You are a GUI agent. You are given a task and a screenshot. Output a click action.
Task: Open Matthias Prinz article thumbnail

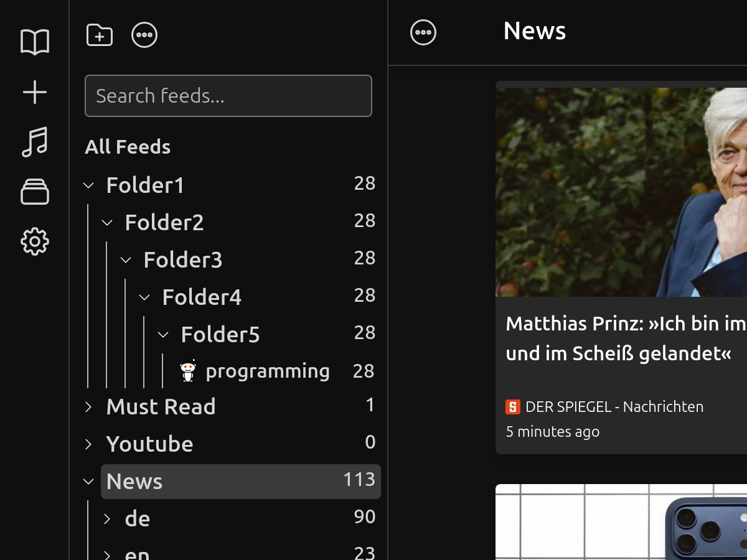tap(621, 192)
